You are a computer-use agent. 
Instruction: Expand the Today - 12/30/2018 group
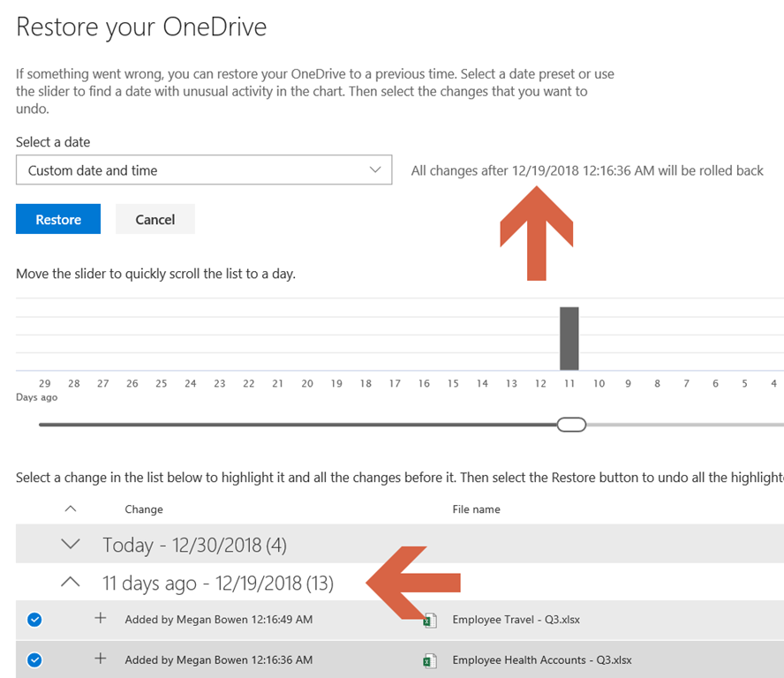coord(71,544)
